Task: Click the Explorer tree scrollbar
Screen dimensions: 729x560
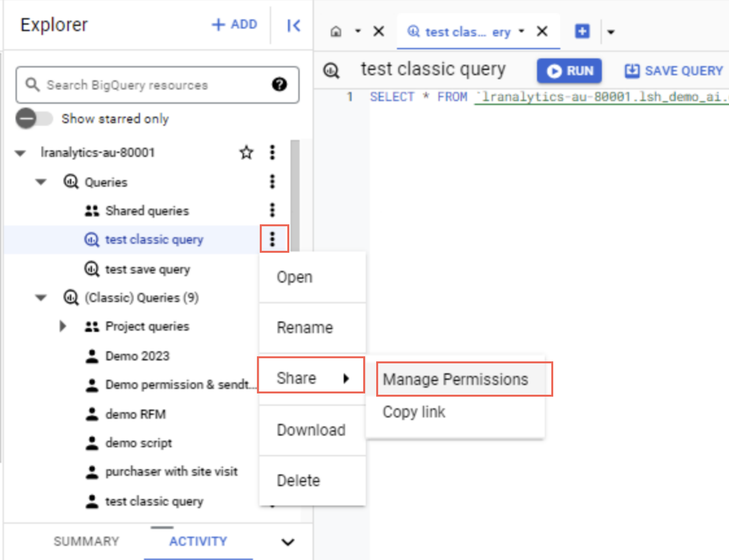Action: [x=295, y=196]
